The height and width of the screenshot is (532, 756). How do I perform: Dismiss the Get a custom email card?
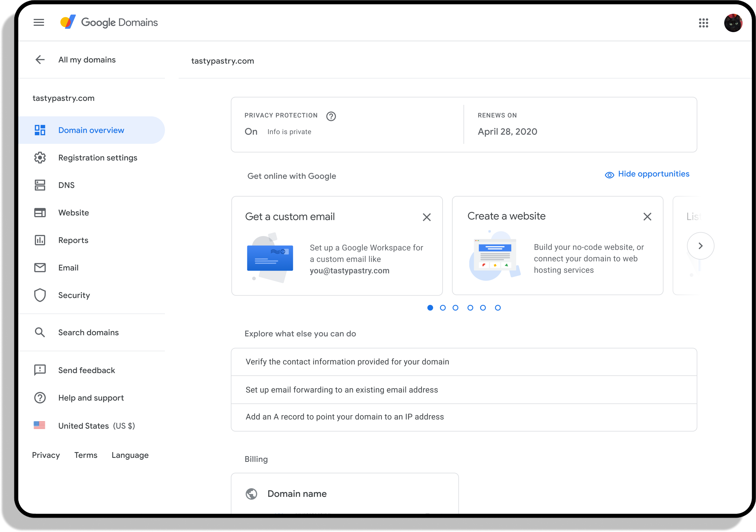pos(427,217)
